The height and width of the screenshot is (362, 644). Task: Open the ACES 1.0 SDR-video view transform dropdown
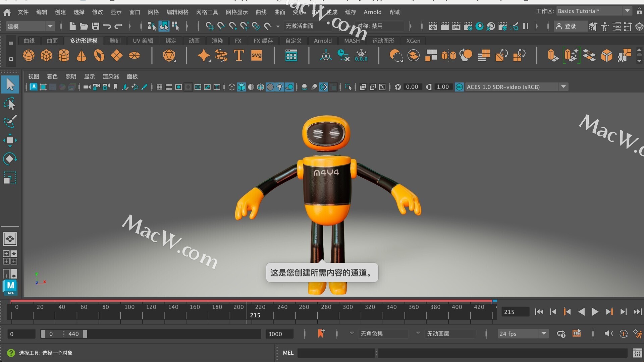516,87
